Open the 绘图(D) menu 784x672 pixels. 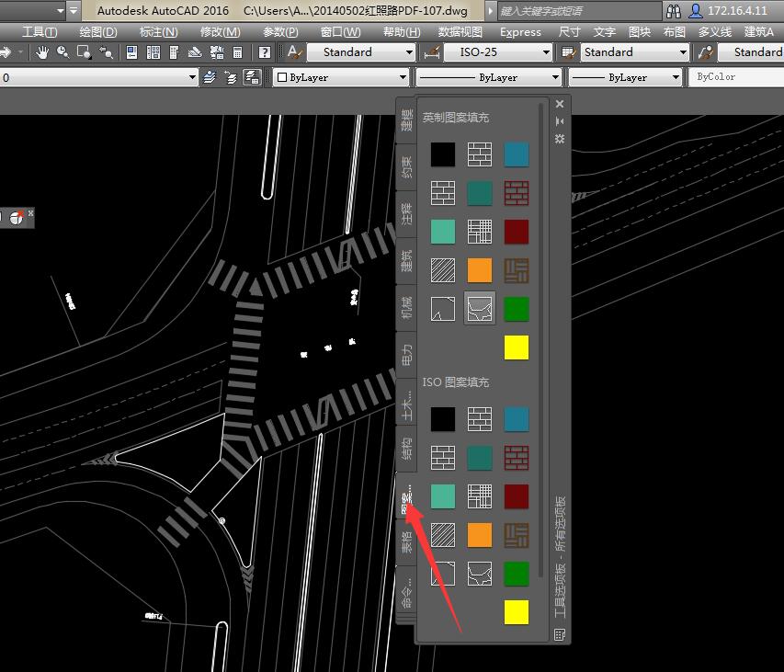coord(98,32)
